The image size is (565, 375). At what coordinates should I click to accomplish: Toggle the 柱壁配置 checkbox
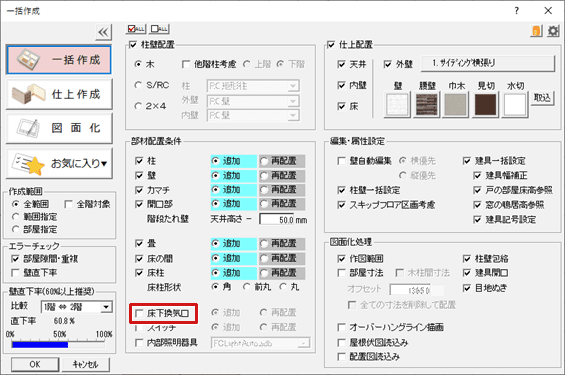(133, 45)
